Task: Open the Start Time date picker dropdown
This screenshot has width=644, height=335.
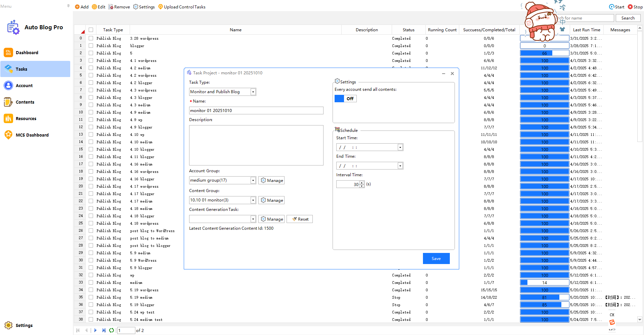Action: tap(400, 147)
